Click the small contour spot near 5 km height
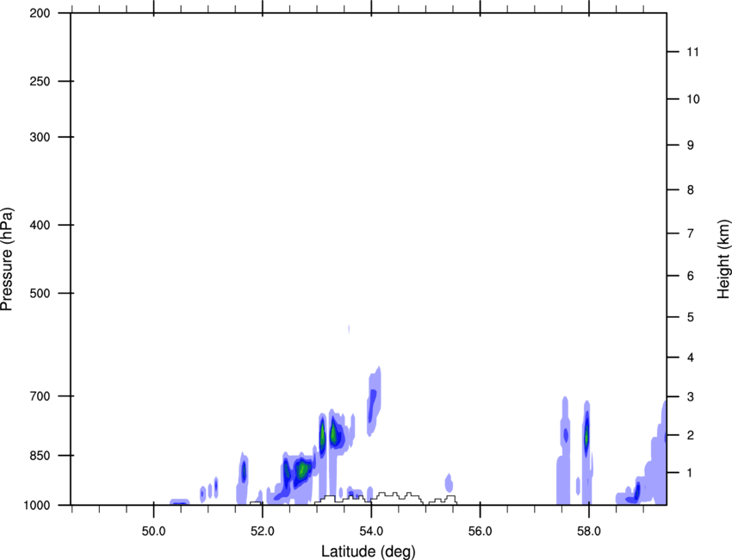Viewport: 732px width, 560px height. coord(349,329)
